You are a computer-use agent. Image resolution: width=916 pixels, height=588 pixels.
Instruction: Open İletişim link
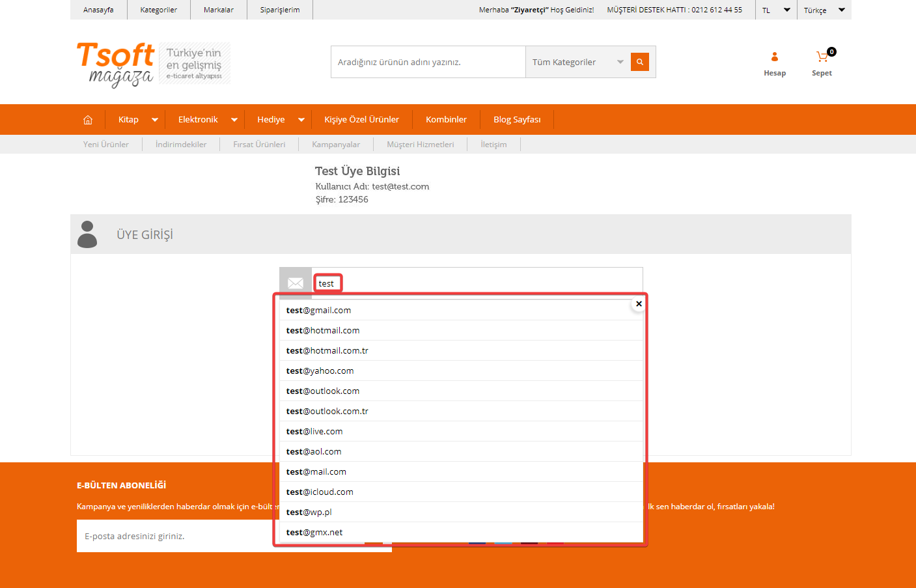pyautogui.click(x=493, y=145)
